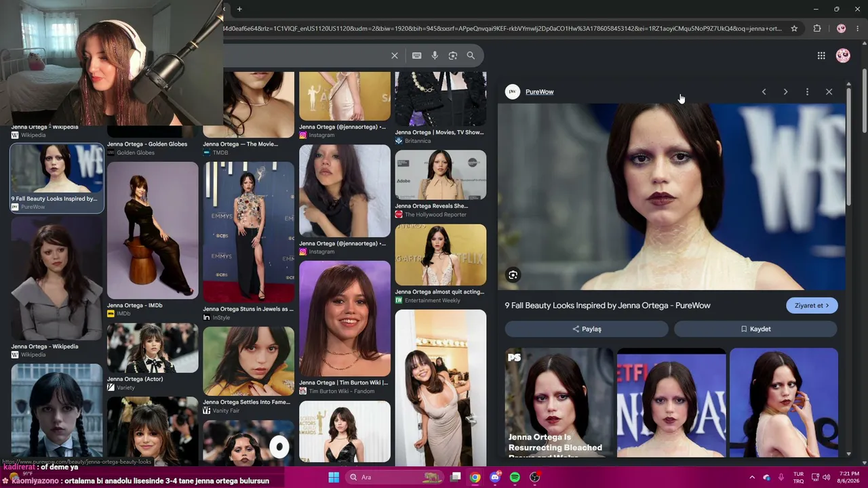
Task: Show the next image in the preview panel
Action: point(785,91)
